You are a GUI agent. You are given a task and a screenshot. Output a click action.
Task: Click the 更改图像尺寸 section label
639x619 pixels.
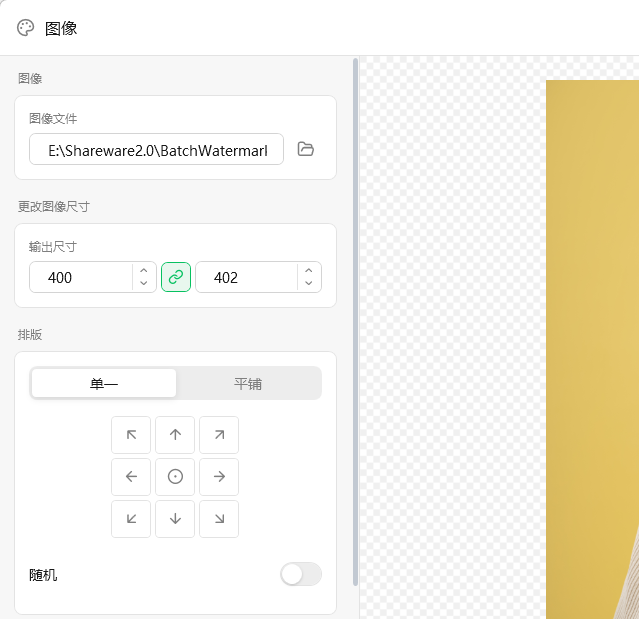tap(54, 207)
